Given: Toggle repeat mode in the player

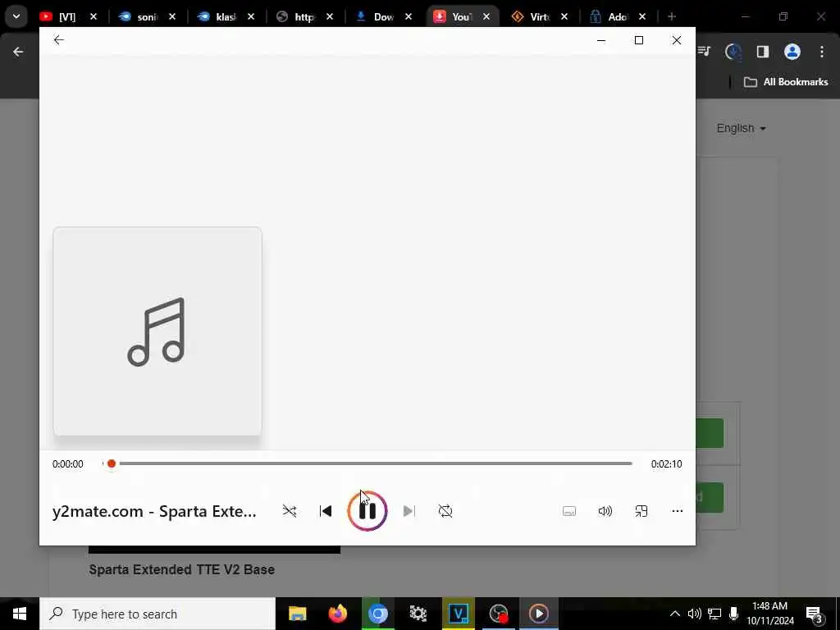Looking at the screenshot, I should [x=445, y=511].
